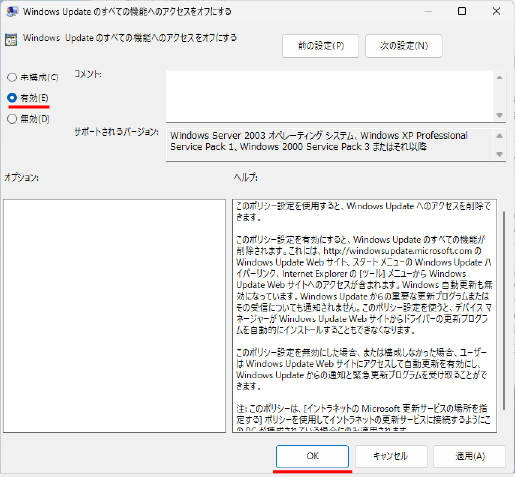This screenshot has width=515, height=477.
Task: Click the 適用(A) button
Action: tap(469, 456)
